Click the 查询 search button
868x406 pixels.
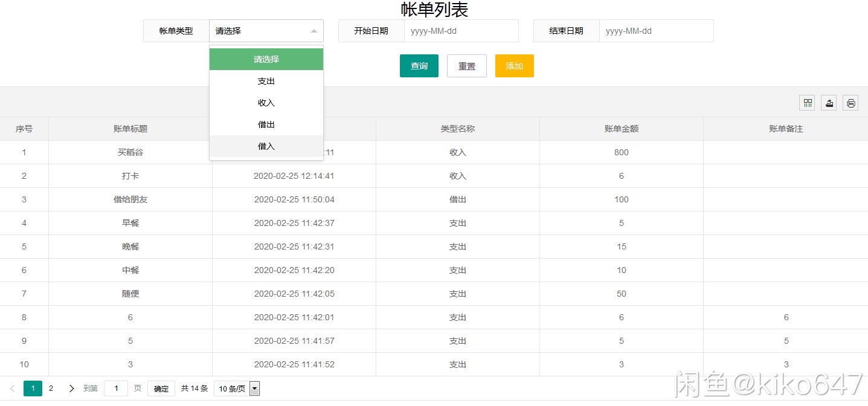pos(419,66)
